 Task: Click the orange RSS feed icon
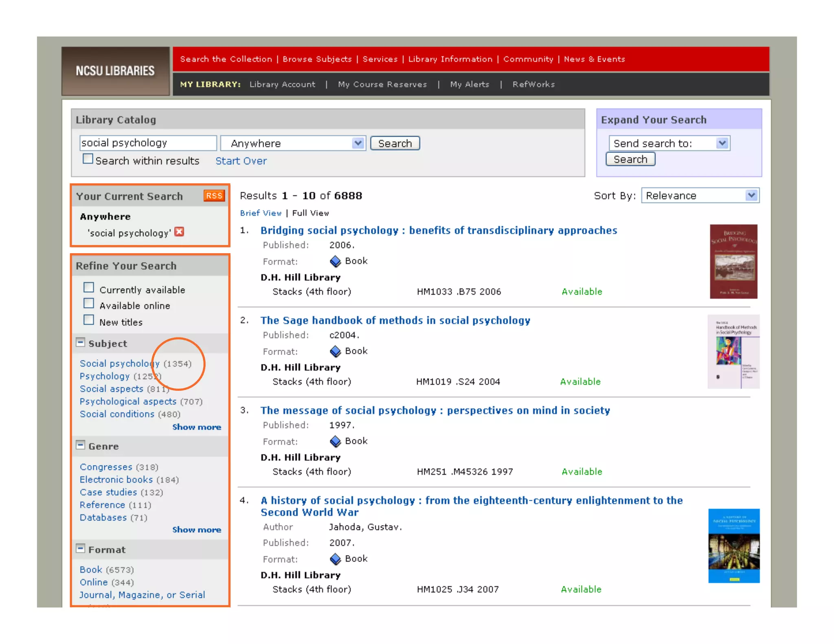(214, 196)
